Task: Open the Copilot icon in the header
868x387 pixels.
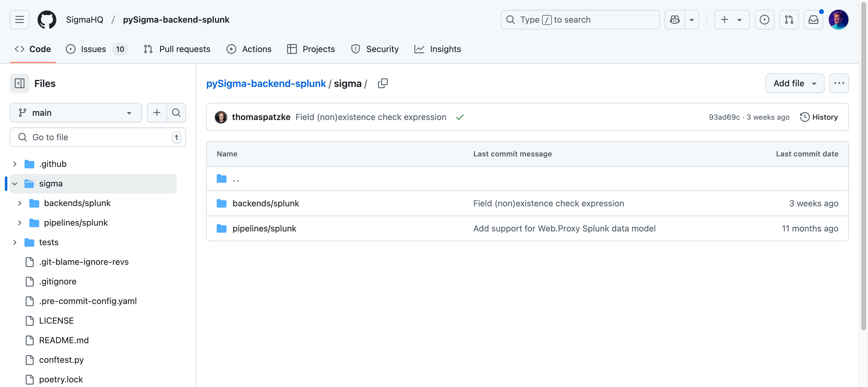Action: point(675,20)
